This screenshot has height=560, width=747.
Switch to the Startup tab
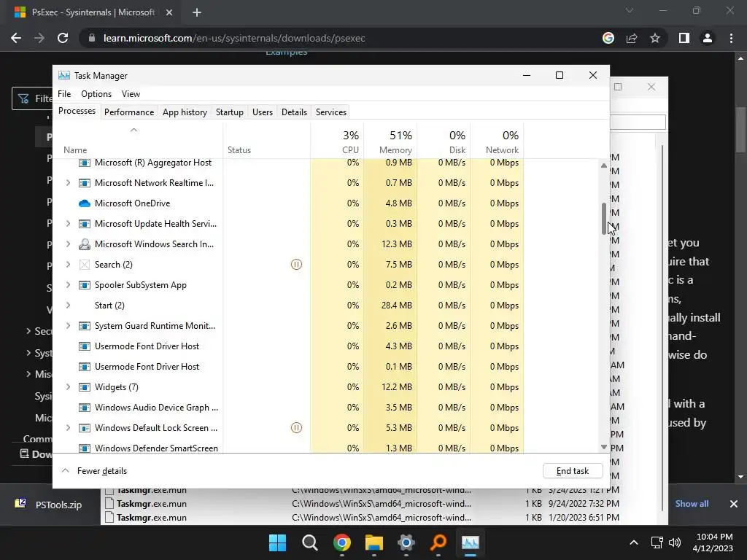click(230, 112)
